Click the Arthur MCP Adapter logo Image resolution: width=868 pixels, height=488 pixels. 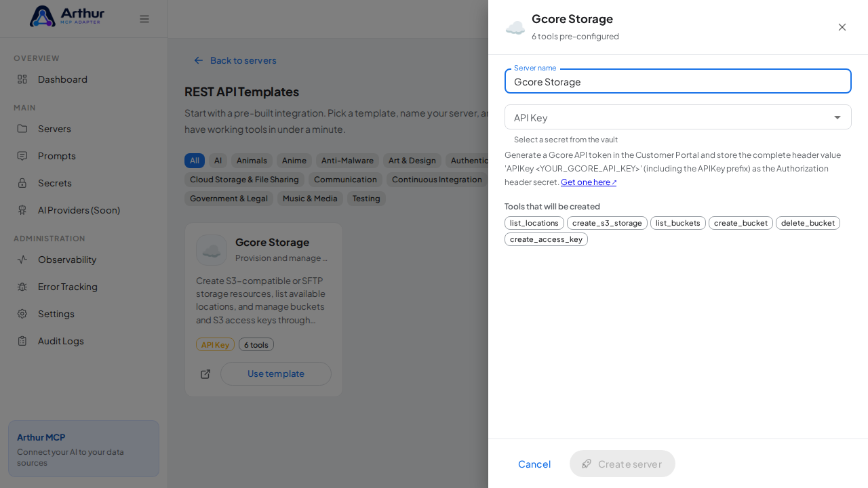pos(67,16)
